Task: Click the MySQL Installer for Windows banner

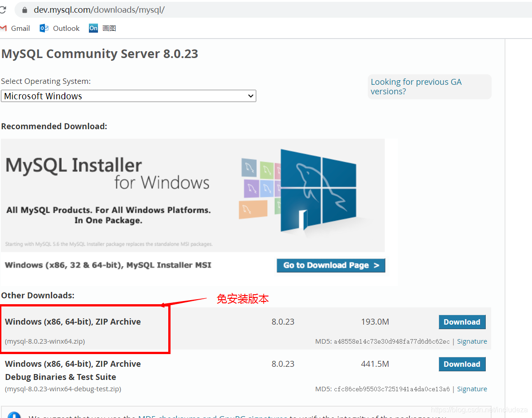Action: click(193, 195)
